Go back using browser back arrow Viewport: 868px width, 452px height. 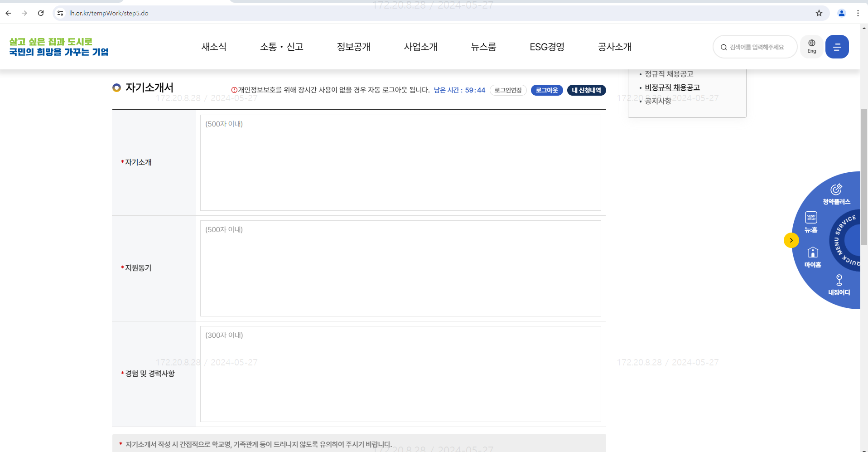click(8, 13)
